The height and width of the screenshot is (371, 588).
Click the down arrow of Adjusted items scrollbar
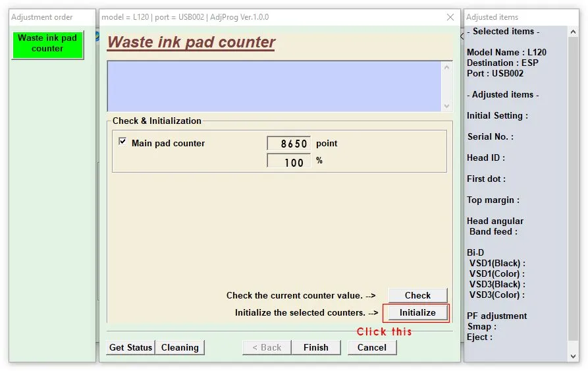[x=573, y=356]
